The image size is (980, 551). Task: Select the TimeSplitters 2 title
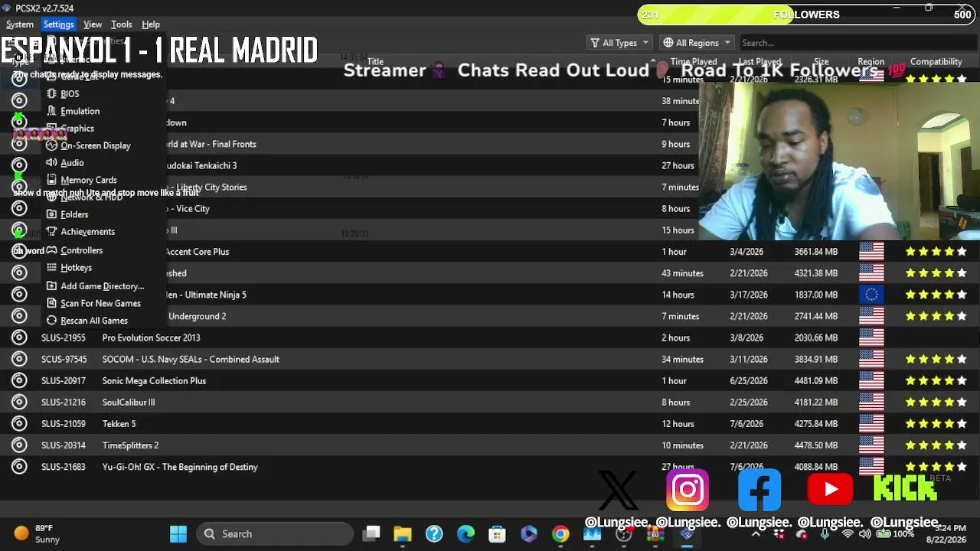[130, 445]
